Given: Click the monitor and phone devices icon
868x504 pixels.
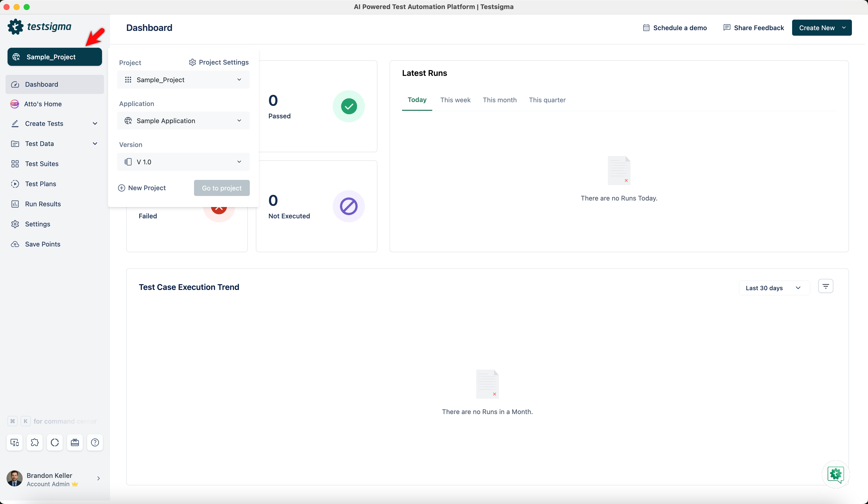Looking at the screenshot, I should point(15,442).
